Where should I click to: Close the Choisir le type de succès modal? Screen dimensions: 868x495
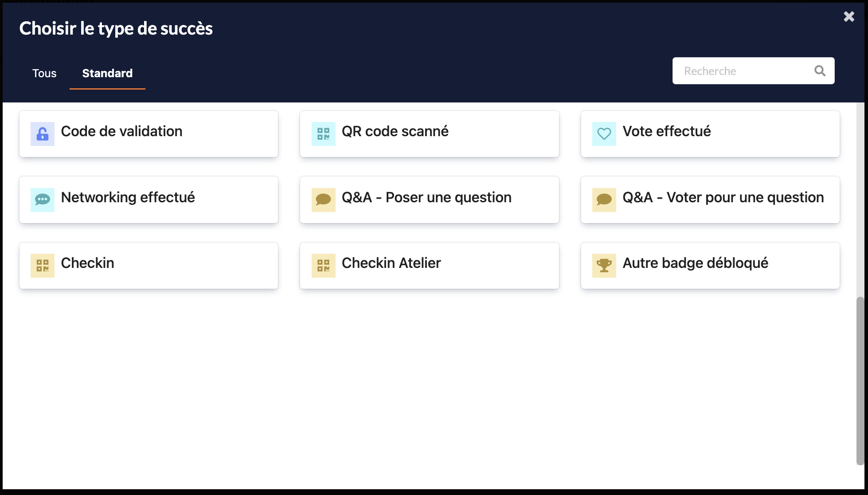click(x=849, y=16)
